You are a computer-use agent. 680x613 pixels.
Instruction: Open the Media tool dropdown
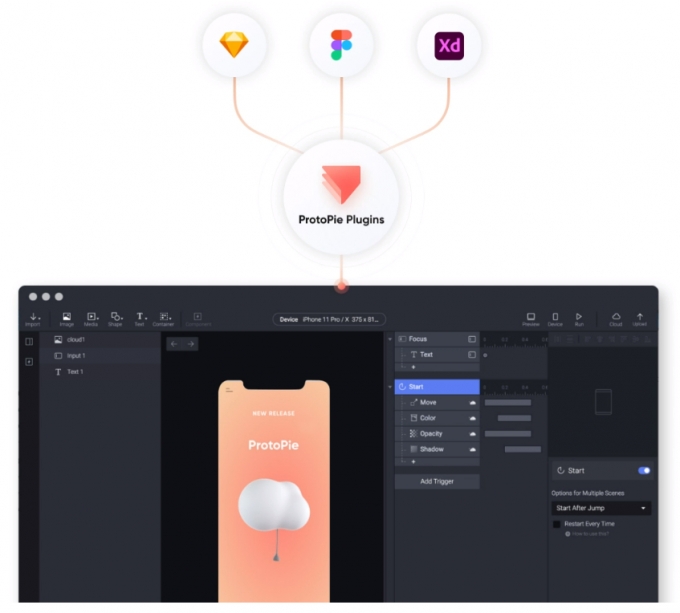coord(91,319)
